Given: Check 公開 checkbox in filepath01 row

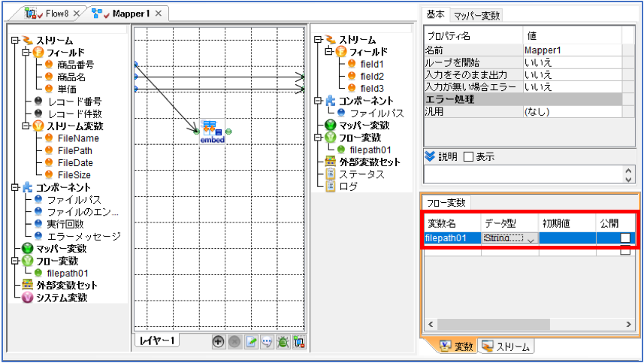Looking at the screenshot, I should [625, 237].
